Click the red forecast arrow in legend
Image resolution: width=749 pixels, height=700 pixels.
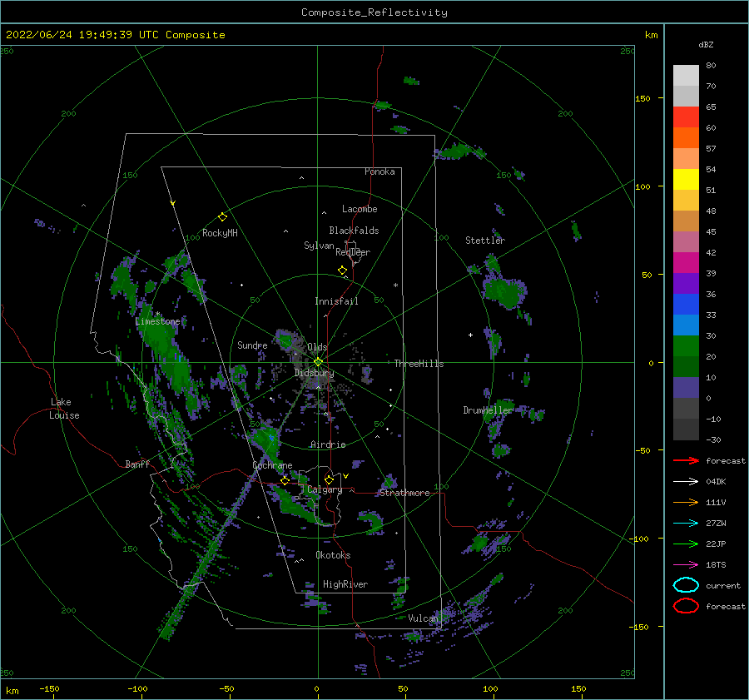coord(686,460)
